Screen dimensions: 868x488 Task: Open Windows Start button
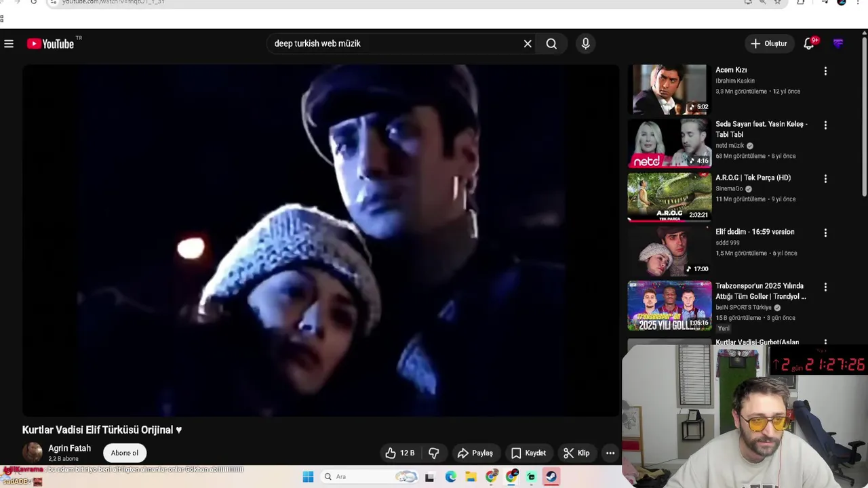[x=308, y=476]
